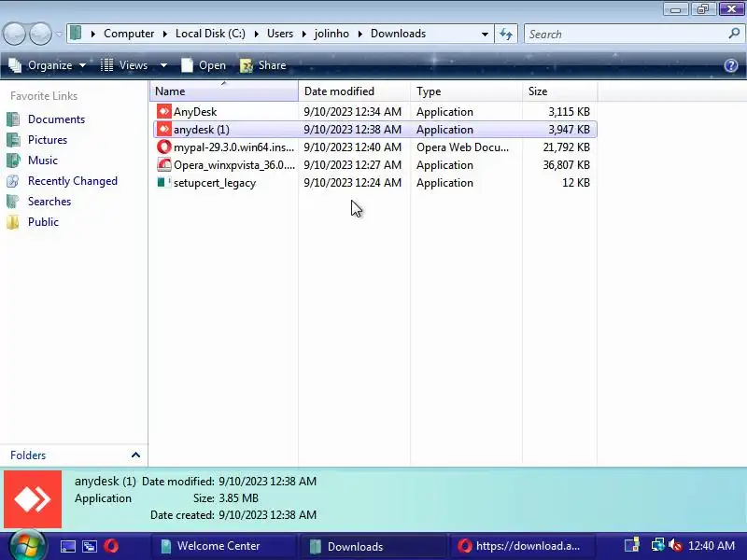Screen dimensions: 747x560
Task: Click the Help question mark icon
Action: coord(731,65)
